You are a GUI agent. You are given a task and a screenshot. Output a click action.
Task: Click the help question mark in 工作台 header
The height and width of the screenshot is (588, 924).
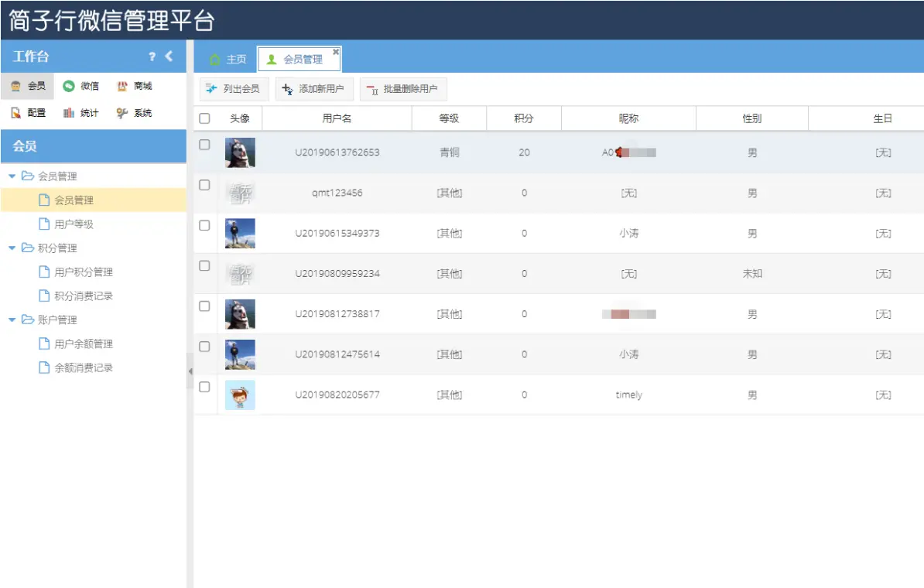point(152,56)
